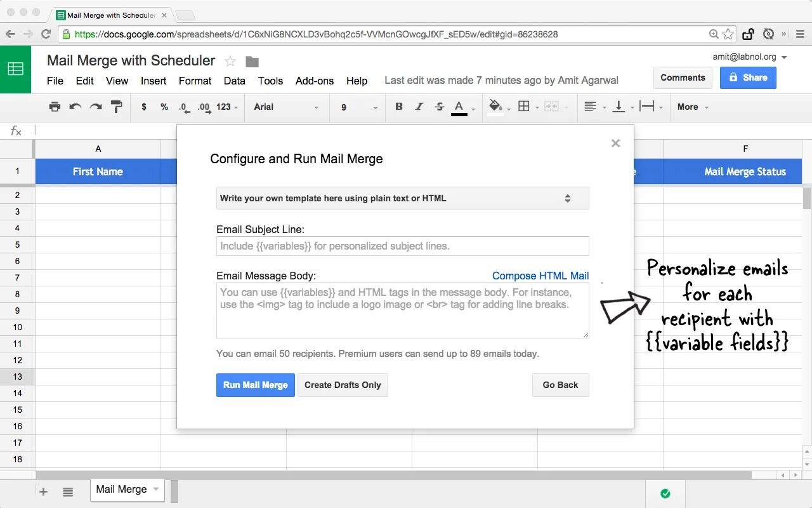This screenshot has height=508, width=812.
Task: Focus the Email Subject Line field
Action: (403, 246)
